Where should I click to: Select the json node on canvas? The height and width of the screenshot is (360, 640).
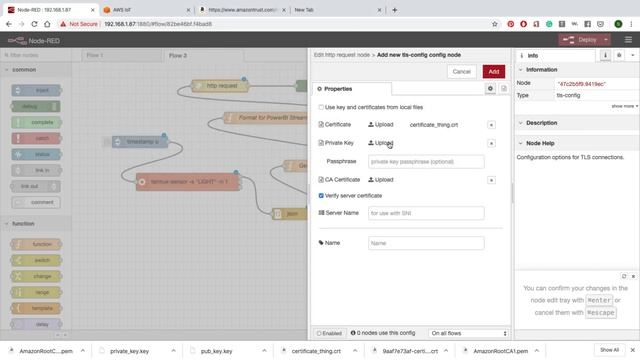290,214
